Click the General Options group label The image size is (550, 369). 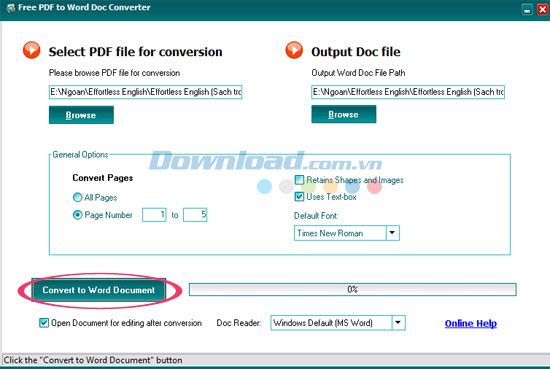click(x=80, y=155)
